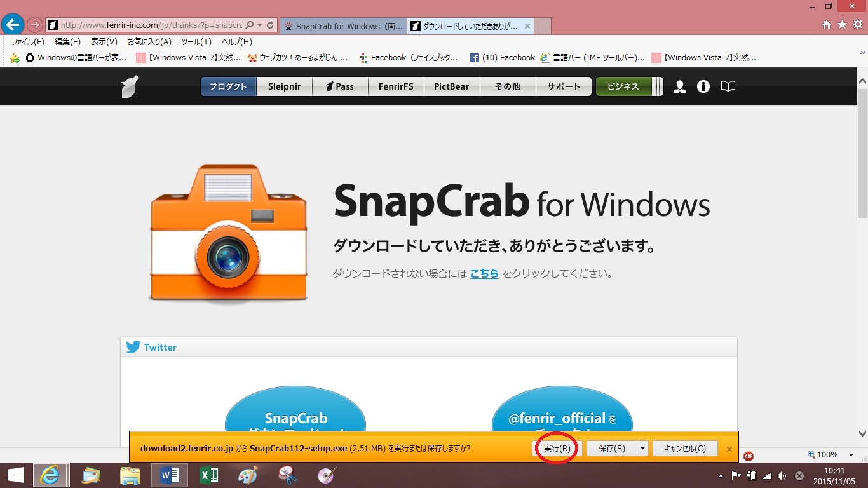Click the browser Forward arrow button

[x=34, y=25]
